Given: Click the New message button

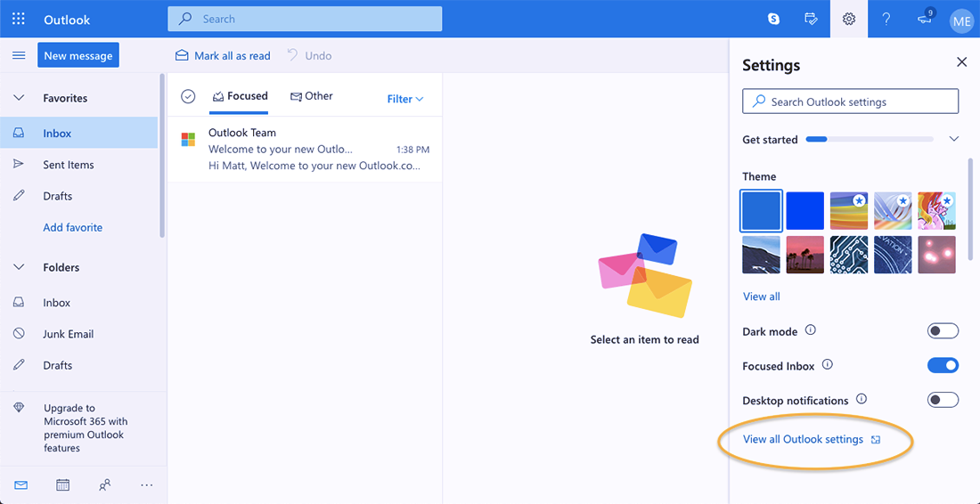Looking at the screenshot, I should [x=78, y=55].
